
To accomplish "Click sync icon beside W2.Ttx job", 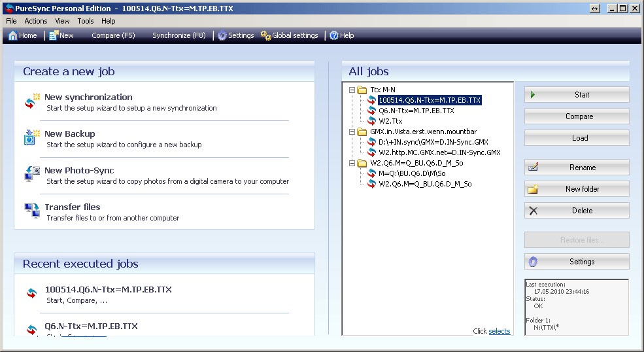I will 372,121.
